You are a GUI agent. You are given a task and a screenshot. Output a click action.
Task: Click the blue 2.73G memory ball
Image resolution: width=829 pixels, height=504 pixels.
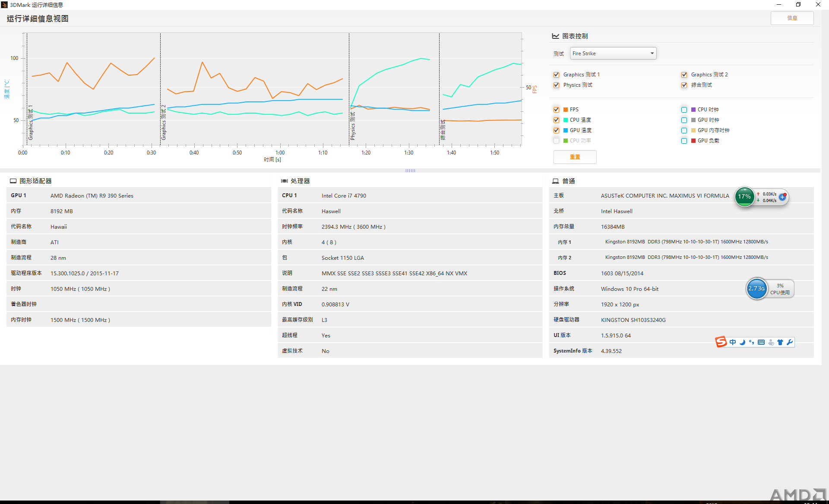click(756, 288)
